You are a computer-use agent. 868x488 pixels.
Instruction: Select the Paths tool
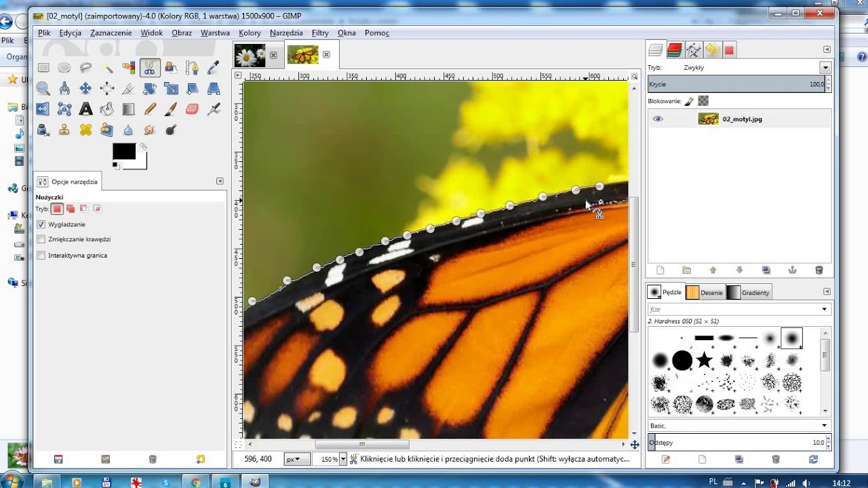click(193, 67)
